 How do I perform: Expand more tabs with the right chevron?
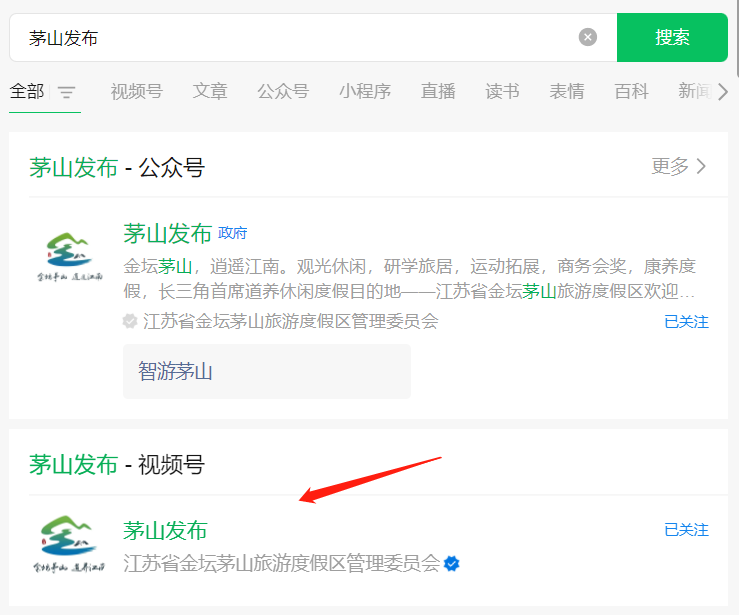point(723,91)
